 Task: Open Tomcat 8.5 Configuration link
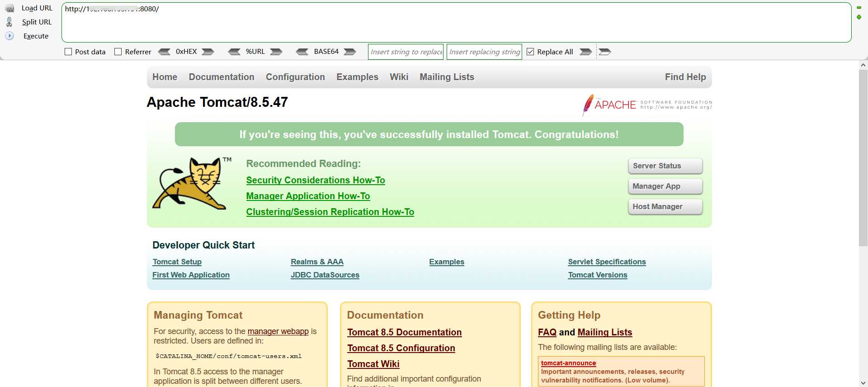pyautogui.click(x=401, y=348)
